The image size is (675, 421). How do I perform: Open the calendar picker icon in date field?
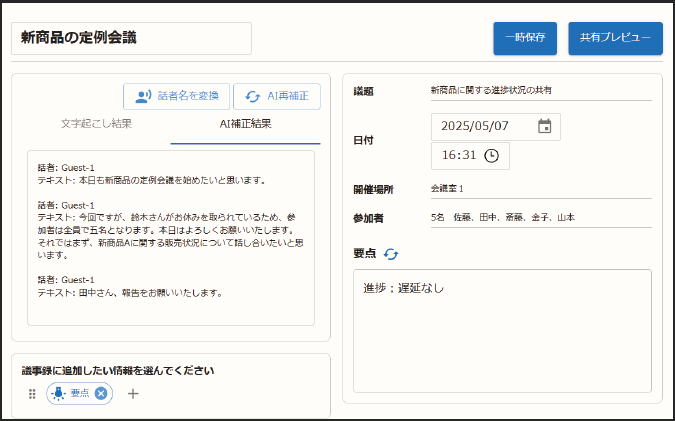pos(545,126)
